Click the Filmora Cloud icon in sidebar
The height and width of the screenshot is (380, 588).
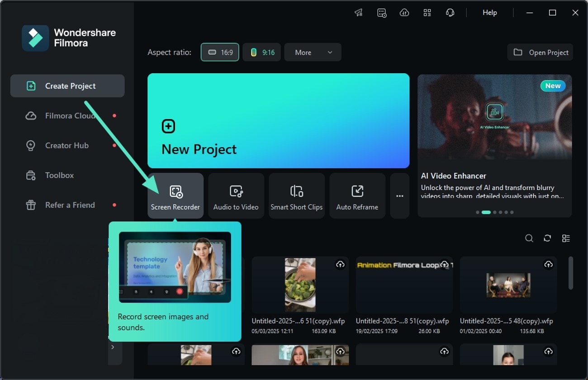[31, 116]
